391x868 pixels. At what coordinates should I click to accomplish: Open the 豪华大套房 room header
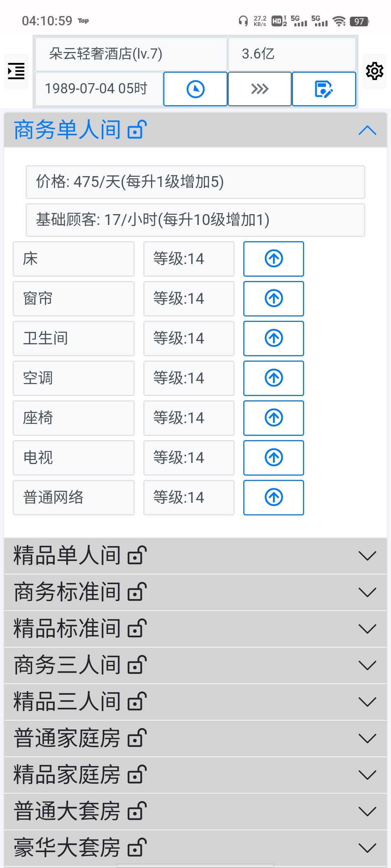(x=67, y=848)
